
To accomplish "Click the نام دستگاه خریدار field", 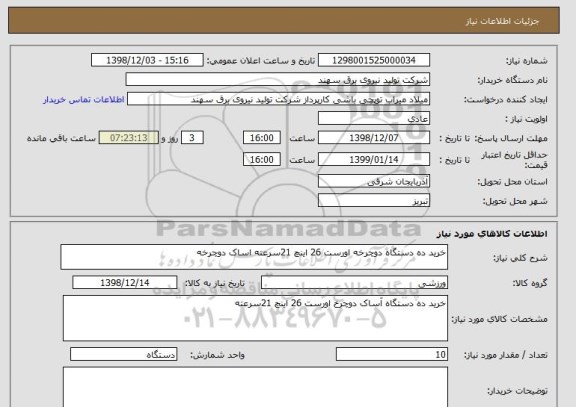I will [x=278, y=79].
